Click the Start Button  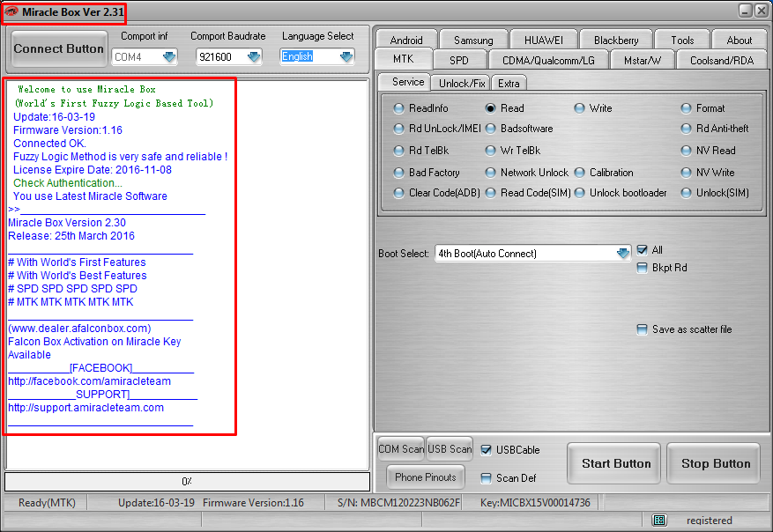(613, 463)
